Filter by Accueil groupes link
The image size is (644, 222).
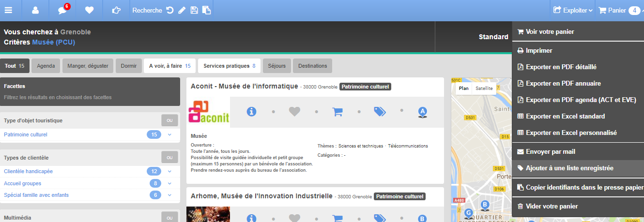point(22,183)
